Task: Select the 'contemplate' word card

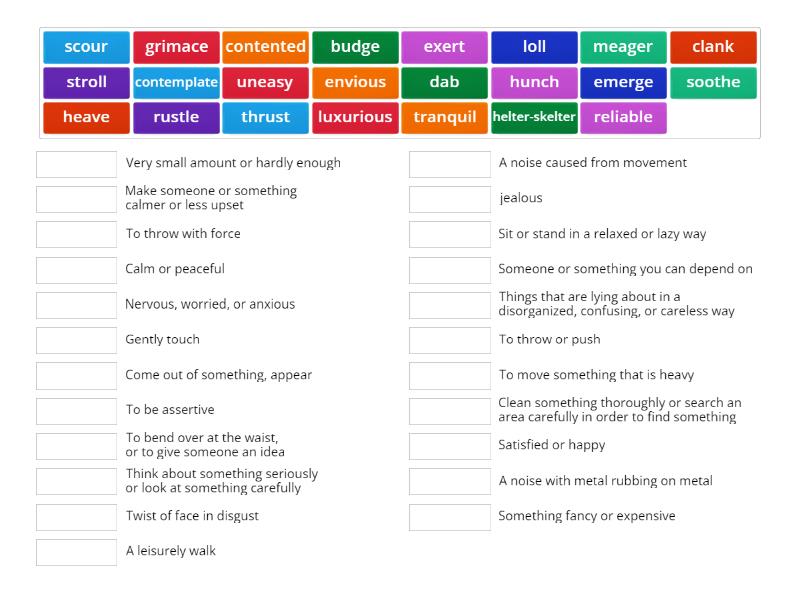Action: [176, 82]
